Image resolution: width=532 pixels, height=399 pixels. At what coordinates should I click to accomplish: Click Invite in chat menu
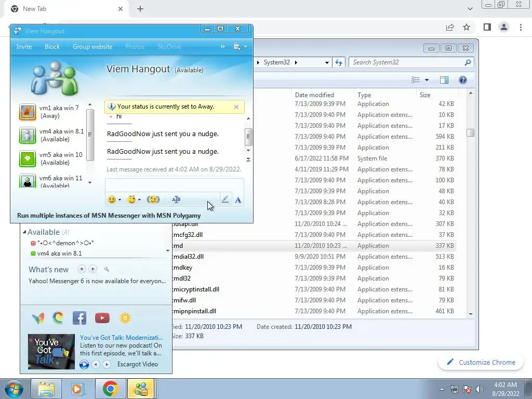tap(24, 46)
